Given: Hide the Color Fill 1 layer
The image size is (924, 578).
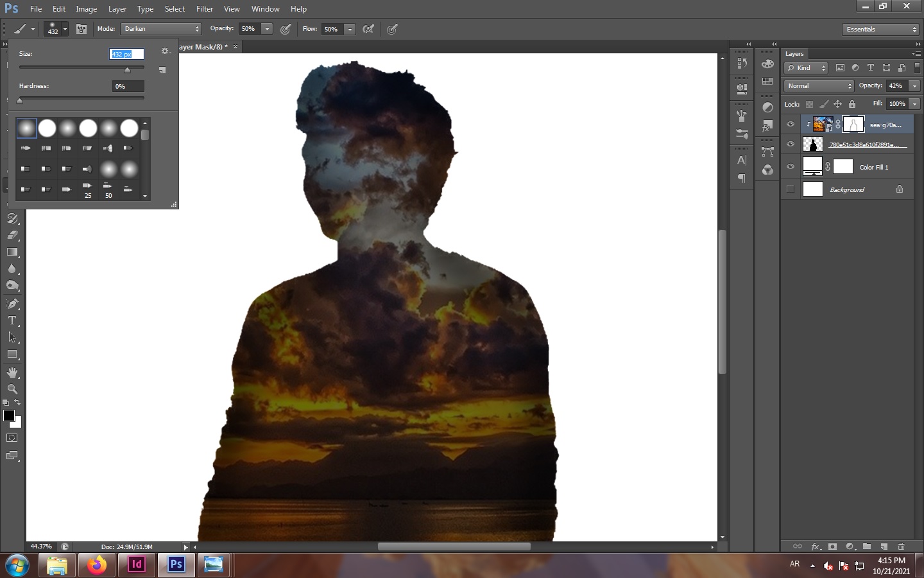Looking at the screenshot, I should pos(791,167).
